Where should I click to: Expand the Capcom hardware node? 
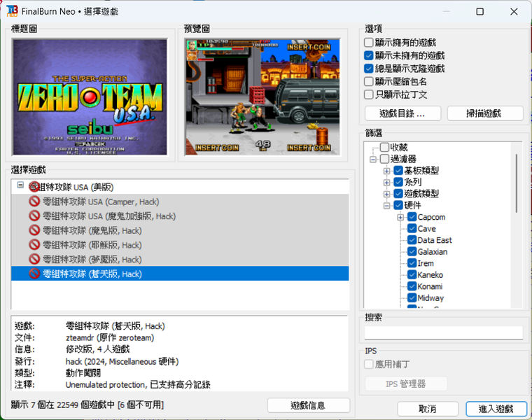tap(400, 217)
